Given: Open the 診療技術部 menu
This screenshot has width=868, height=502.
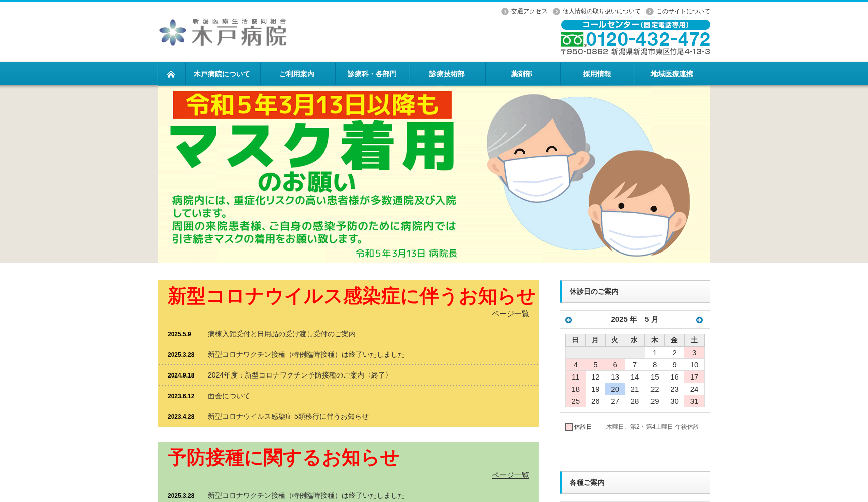Looking at the screenshot, I should pos(446,73).
